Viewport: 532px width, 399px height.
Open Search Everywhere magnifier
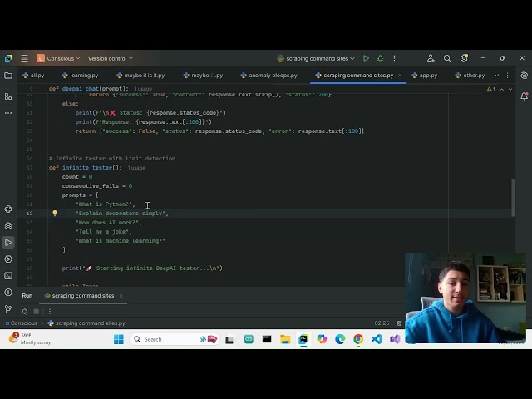[447, 58]
